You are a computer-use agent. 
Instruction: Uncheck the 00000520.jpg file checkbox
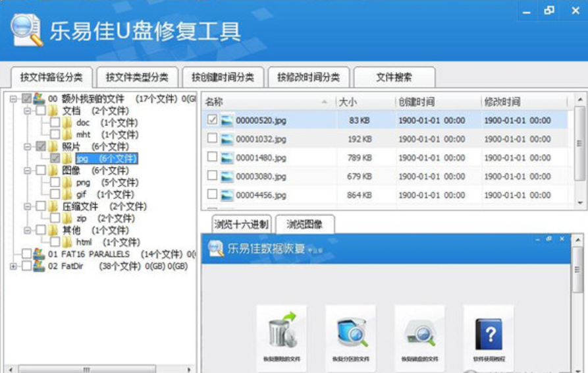(212, 121)
